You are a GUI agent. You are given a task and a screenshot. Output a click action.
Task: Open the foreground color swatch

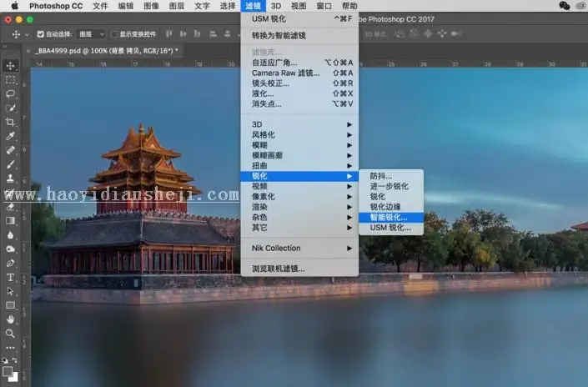[x=8, y=371]
